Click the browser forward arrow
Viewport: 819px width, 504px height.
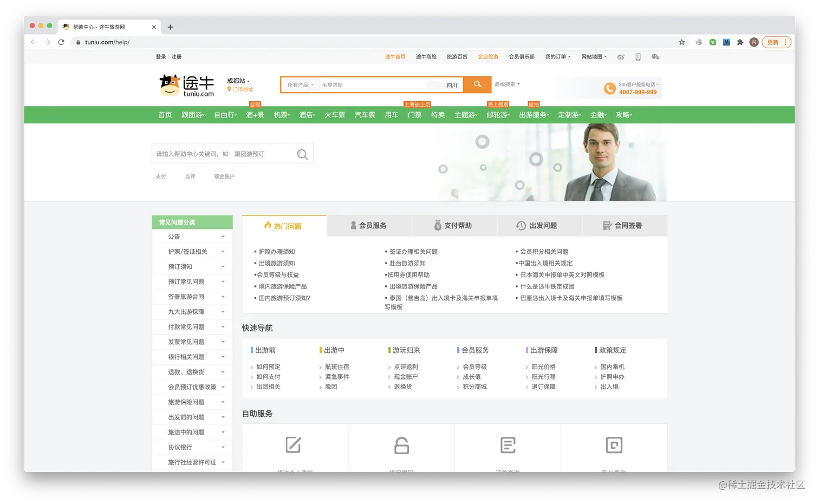tap(47, 42)
